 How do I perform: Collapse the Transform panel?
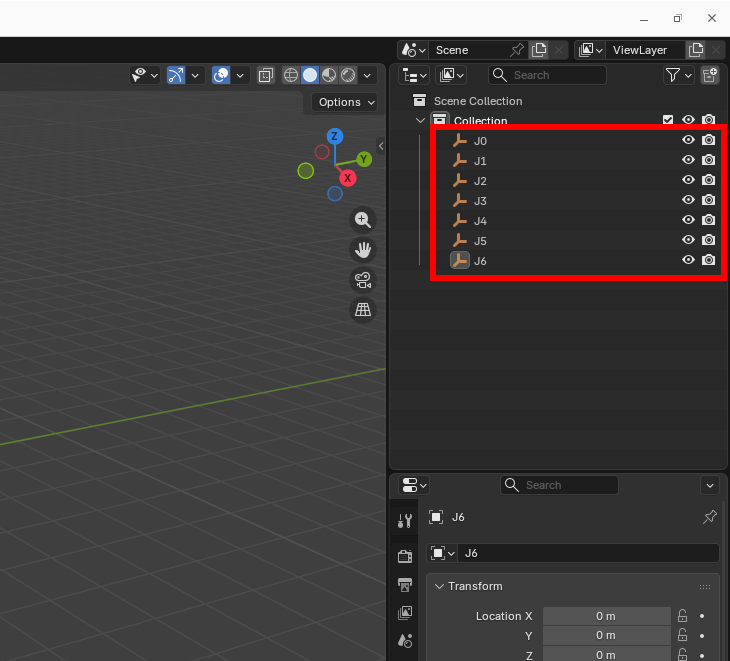(x=439, y=586)
